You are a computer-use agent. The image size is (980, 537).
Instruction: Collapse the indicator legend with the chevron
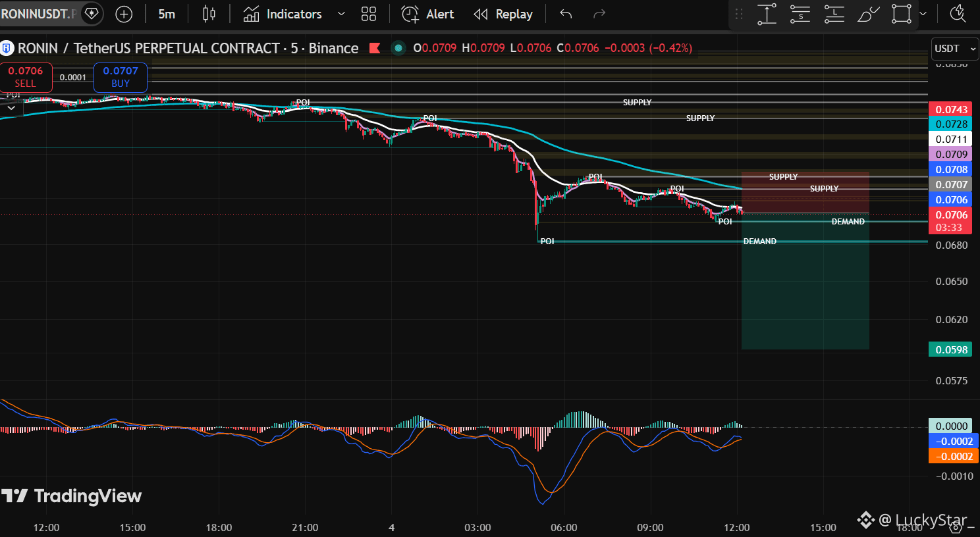pos(11,108)
